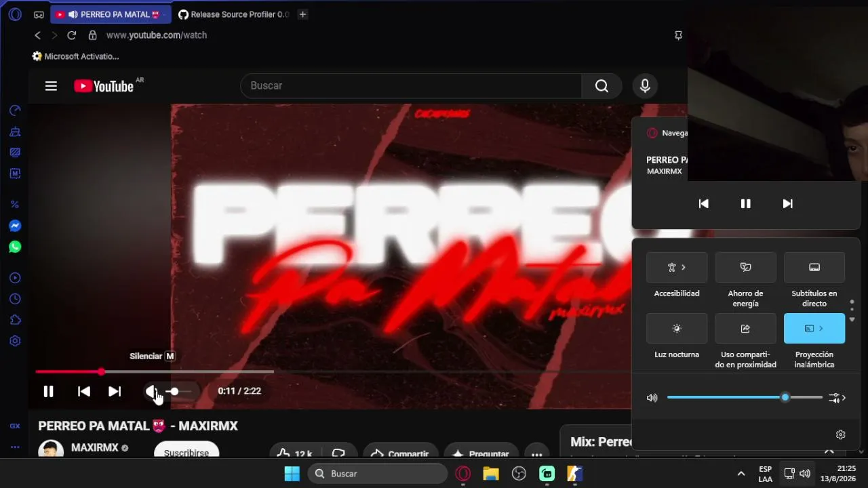Open History clock icon in sidebar

click(15, 299)
